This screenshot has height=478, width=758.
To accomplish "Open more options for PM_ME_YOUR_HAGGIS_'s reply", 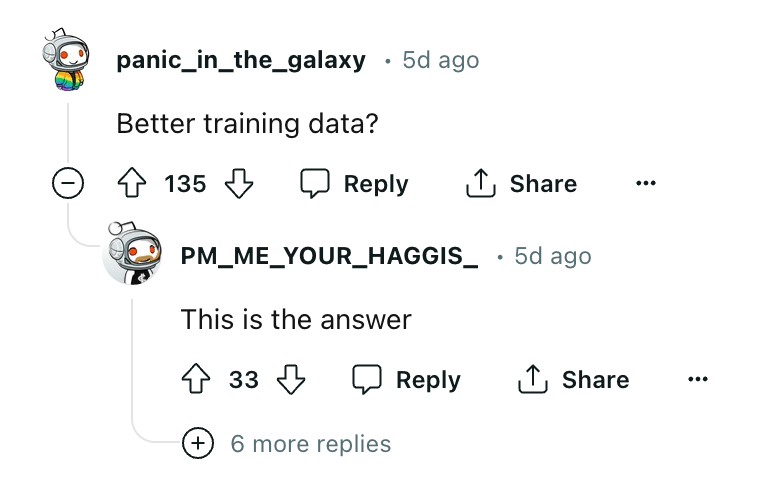I will pos(698,380).
